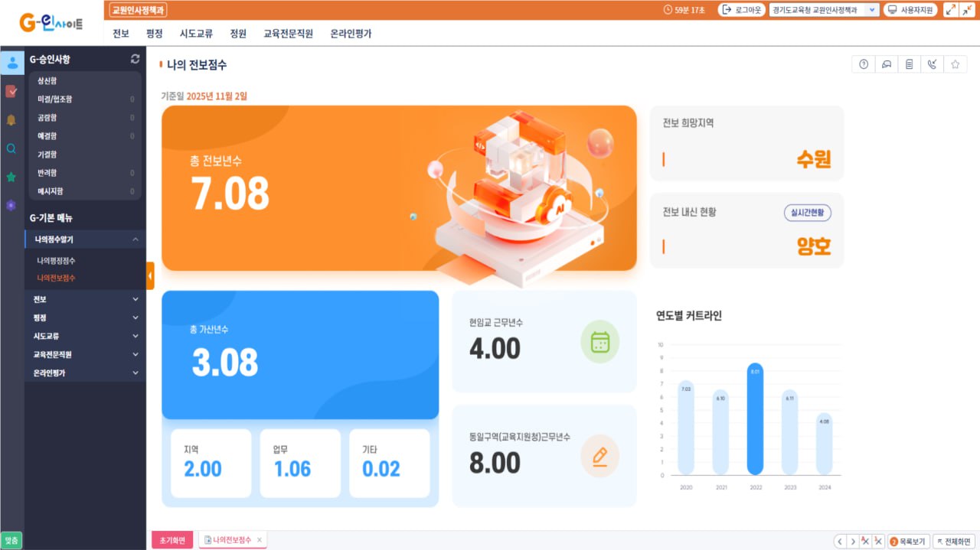Click the 2022 bar in 연도별 커트라인 chart
Image resolution: width=980 pixels, height=550 pixels.
click(x=755, y=419)
